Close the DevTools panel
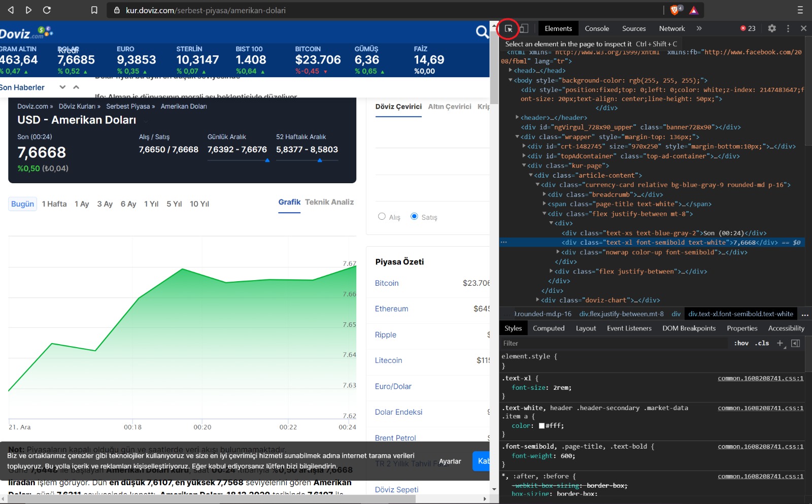 (803, 28)
